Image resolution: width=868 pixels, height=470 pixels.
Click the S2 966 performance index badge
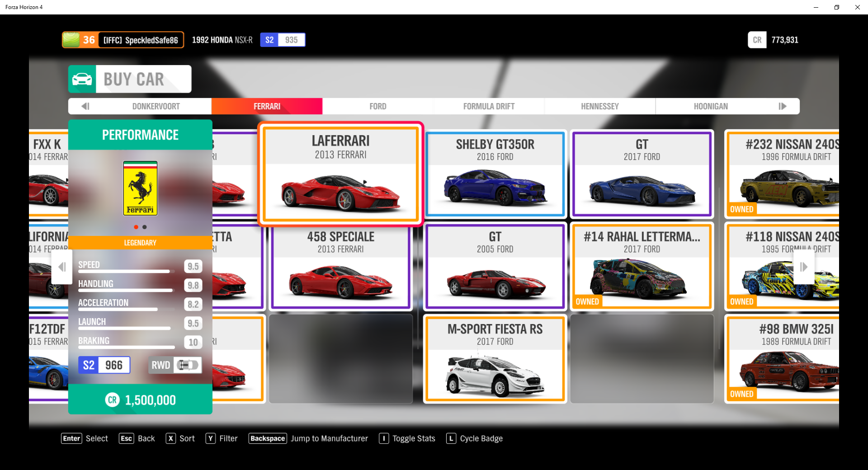(104, 365)
